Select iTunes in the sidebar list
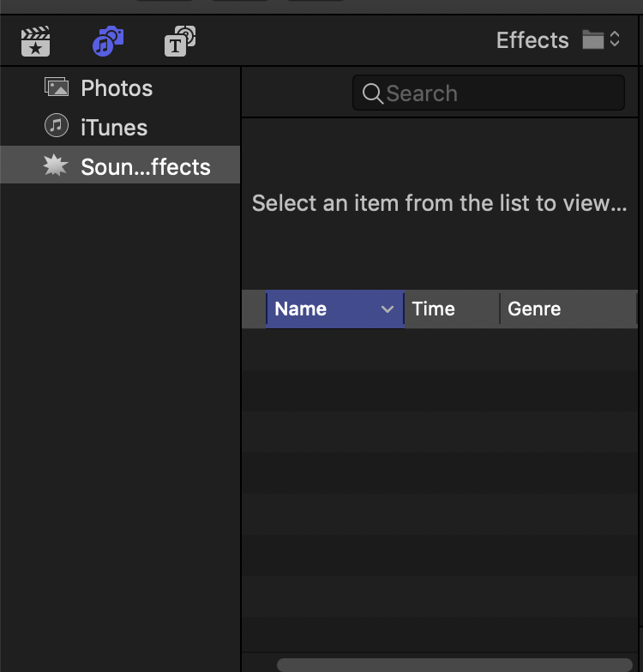Screen dimensions: 643x672 point(114,128)
